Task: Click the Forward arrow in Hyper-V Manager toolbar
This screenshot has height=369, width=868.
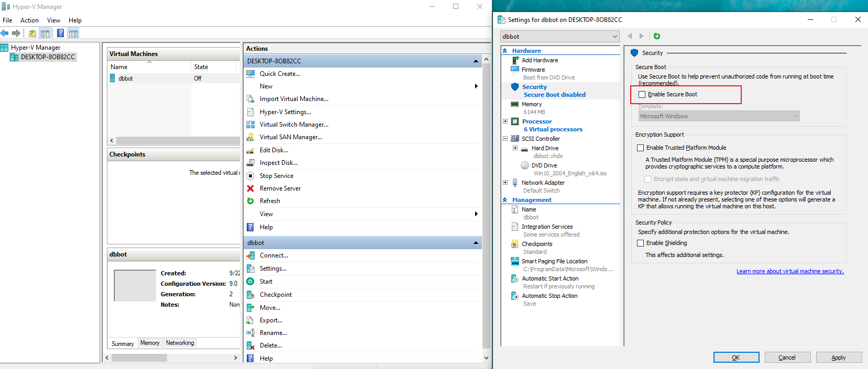Action: click(16, 33)
